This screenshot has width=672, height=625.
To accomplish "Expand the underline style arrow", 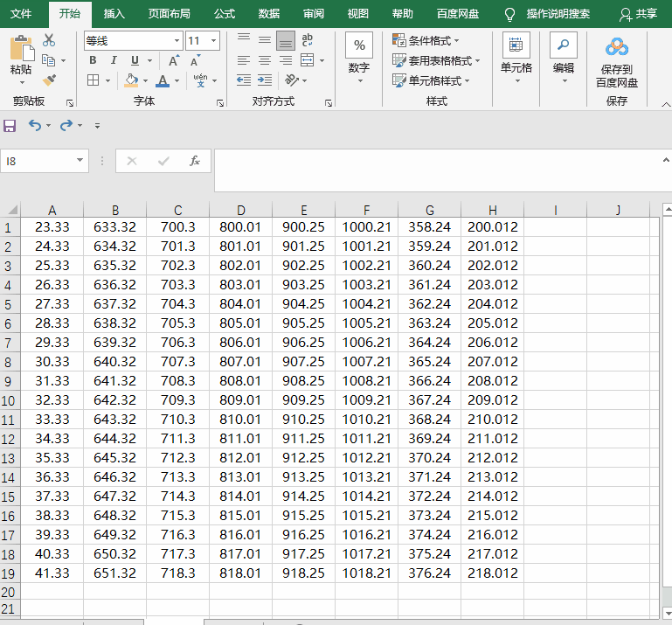I will tap(149, 60).
